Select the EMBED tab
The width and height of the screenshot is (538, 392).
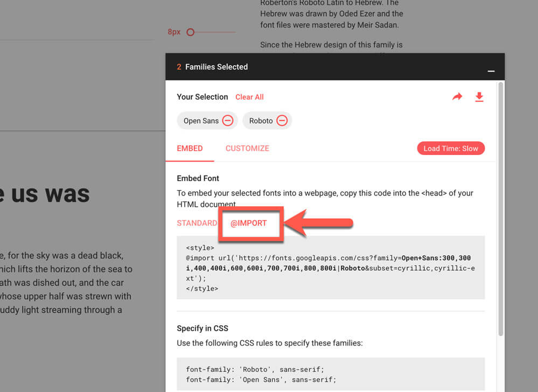190,148
